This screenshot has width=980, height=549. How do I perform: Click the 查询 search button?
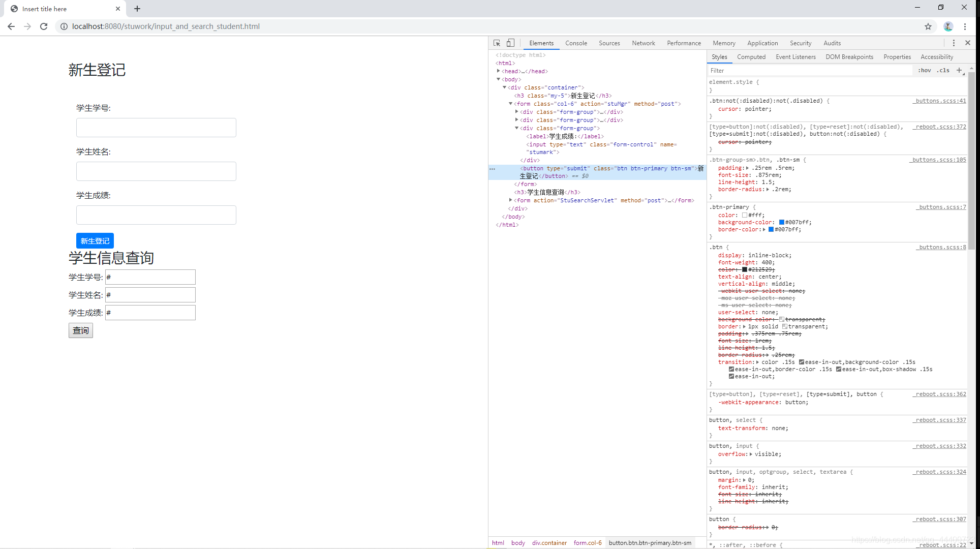click(80, 330)
